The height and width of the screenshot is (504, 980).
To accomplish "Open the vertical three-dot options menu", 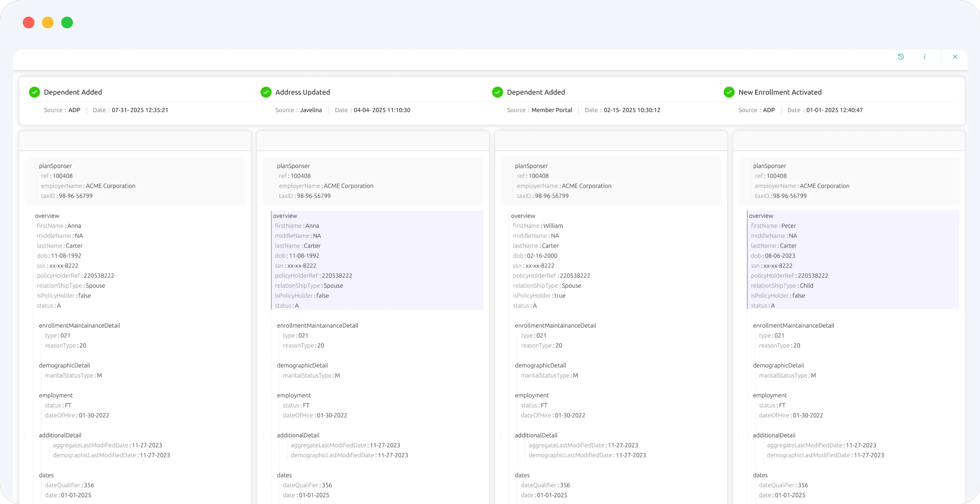I will 924,57.
